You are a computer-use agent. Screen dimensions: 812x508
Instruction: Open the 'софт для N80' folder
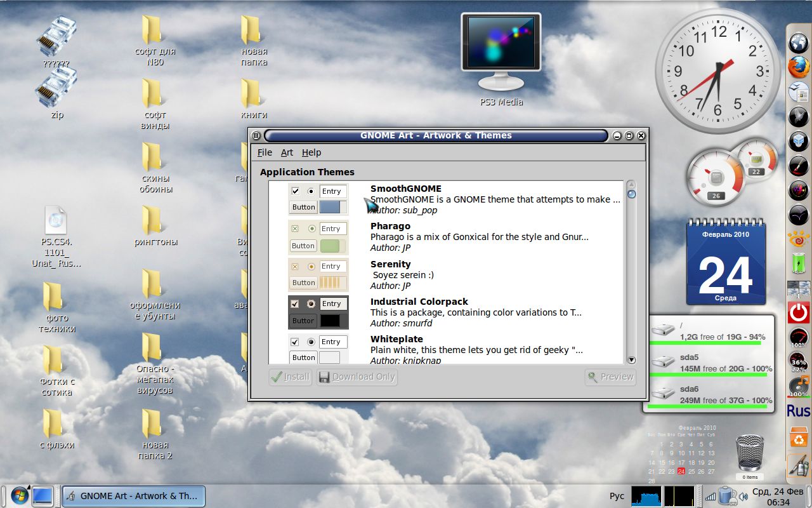tap(154, 39)
